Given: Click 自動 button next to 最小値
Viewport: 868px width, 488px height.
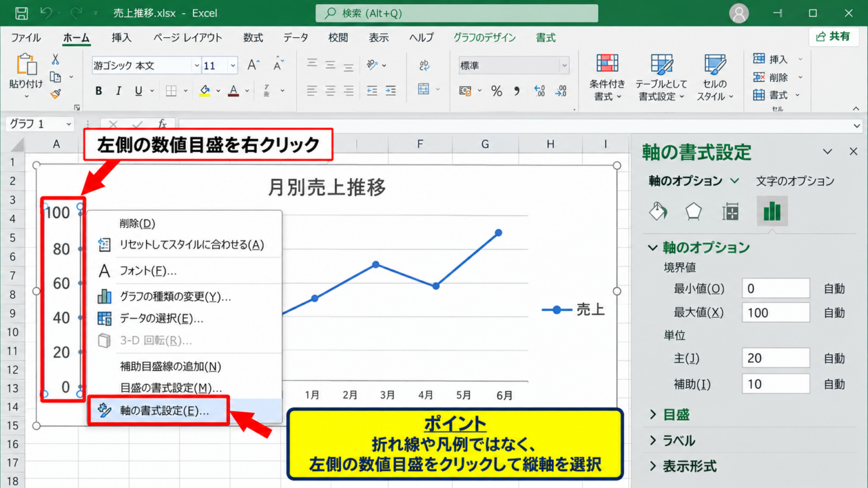Looking at the screenshot, I should point(835,289).
